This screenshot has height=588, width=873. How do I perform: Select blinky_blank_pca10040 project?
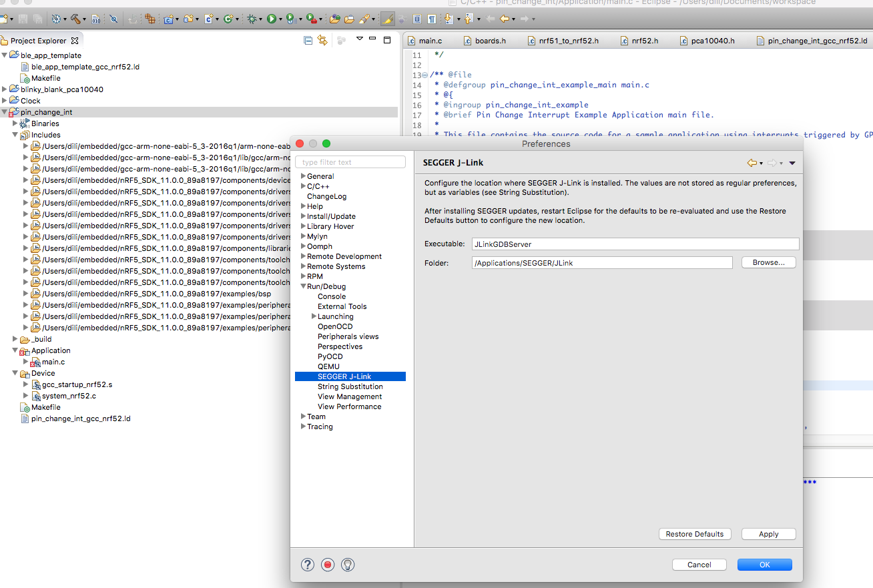[61, 89]
